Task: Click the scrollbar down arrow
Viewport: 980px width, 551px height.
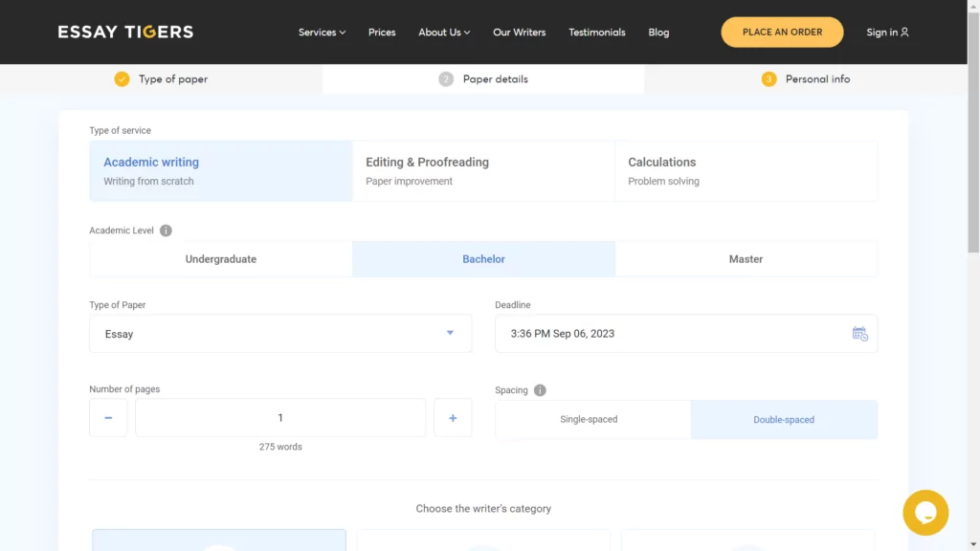Action: coord(973,544)
